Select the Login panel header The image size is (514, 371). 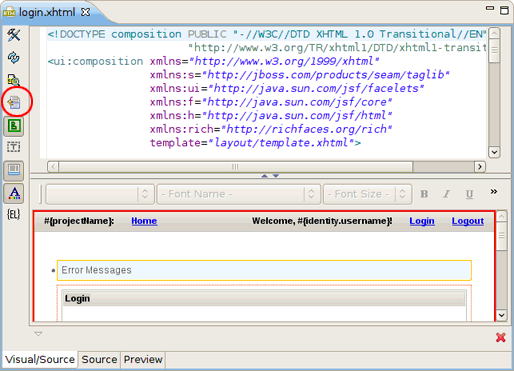(x=264, y=298)
